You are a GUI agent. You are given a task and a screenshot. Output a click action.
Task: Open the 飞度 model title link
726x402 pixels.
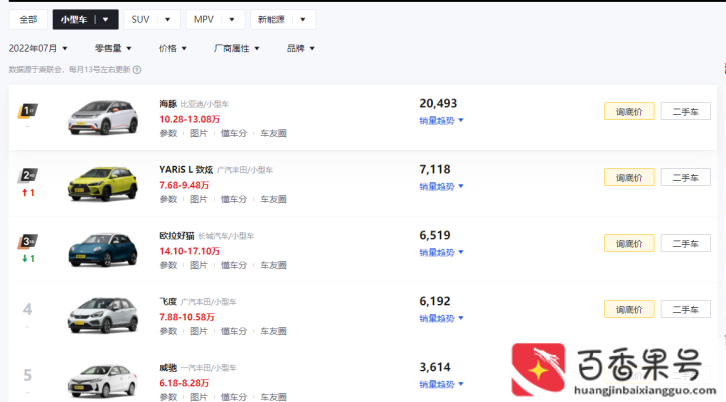click(x=168, y=302)
